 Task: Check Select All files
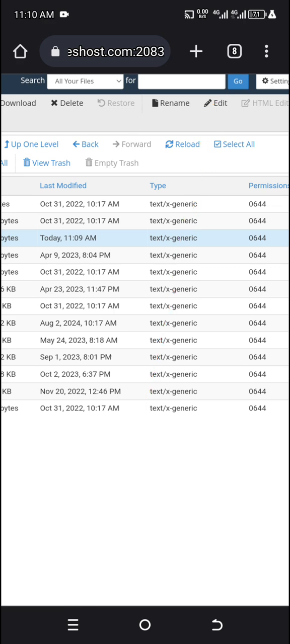(x=234, y=144)
